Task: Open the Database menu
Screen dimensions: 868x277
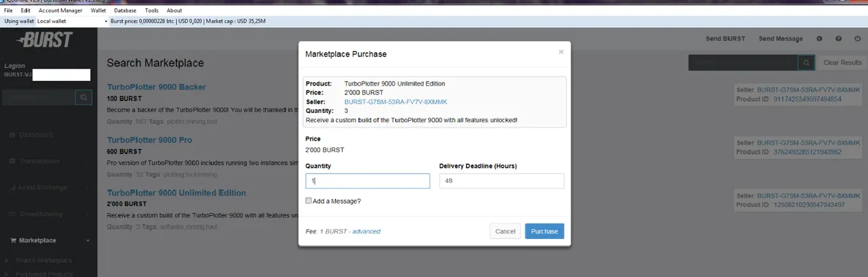Action: (125, 11)
